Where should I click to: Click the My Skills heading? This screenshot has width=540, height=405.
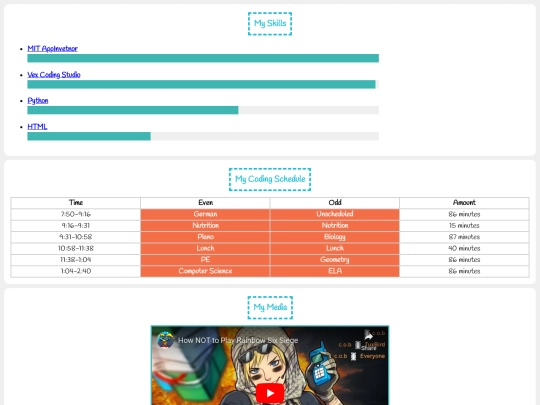pyautogui.click(x=270, y=23)
